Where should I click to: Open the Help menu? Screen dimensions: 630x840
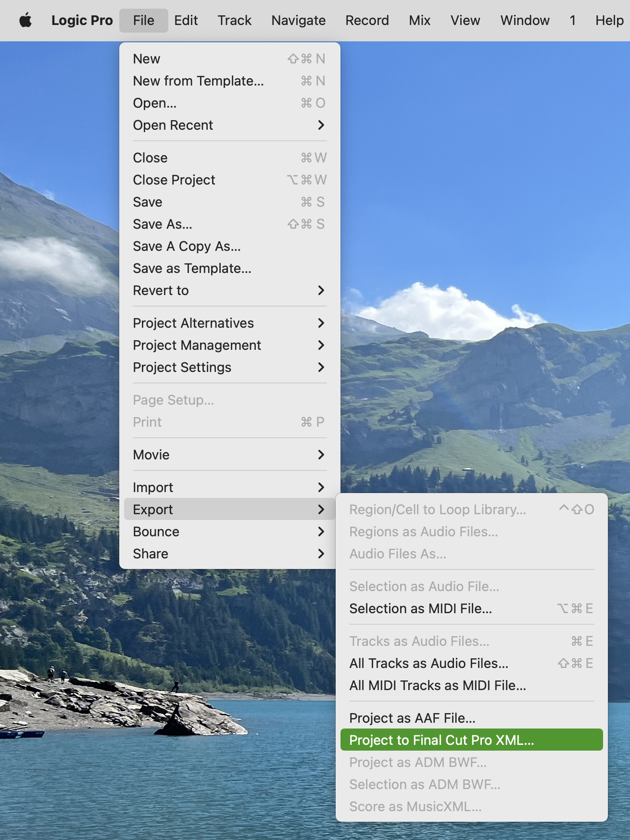609,20
